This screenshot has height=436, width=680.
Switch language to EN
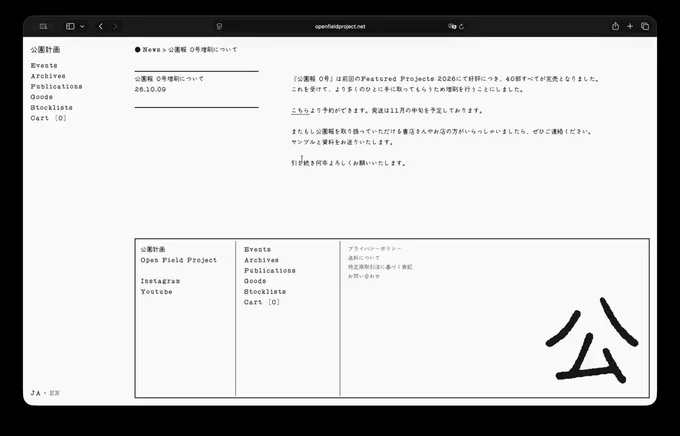55,393
